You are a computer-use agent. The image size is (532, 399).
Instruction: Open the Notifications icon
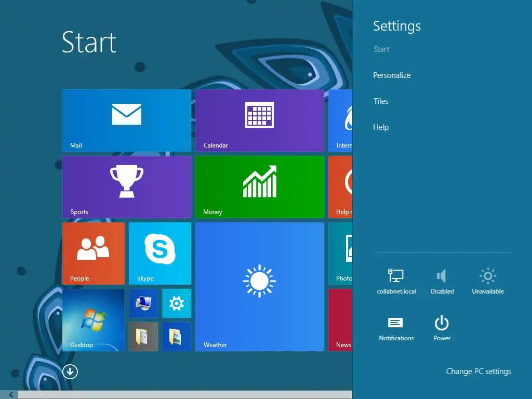[x=396, y=328]
